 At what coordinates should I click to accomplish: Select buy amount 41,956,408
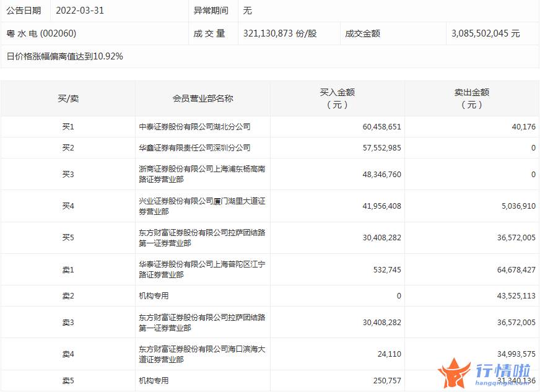(381, 206)
